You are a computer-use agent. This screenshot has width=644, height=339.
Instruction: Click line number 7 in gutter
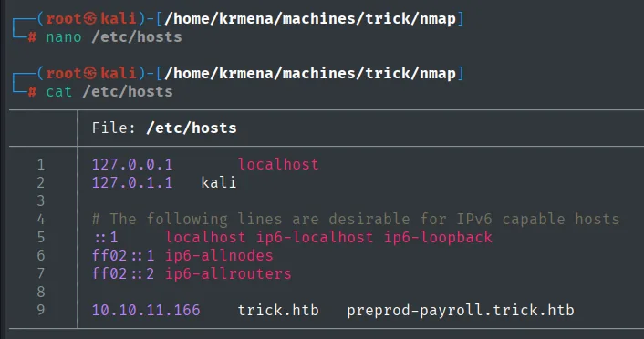[x=41, y=273]
